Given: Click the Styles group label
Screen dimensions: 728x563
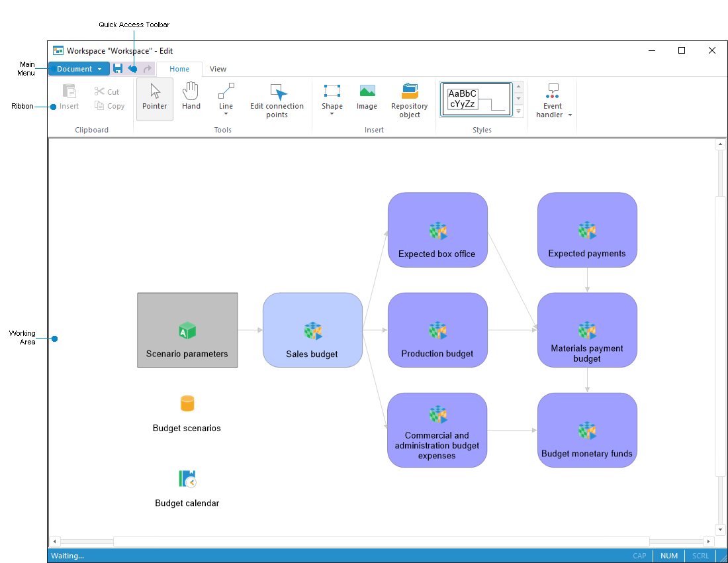Looking at the screenshot, I should click(x=482, y=130).
